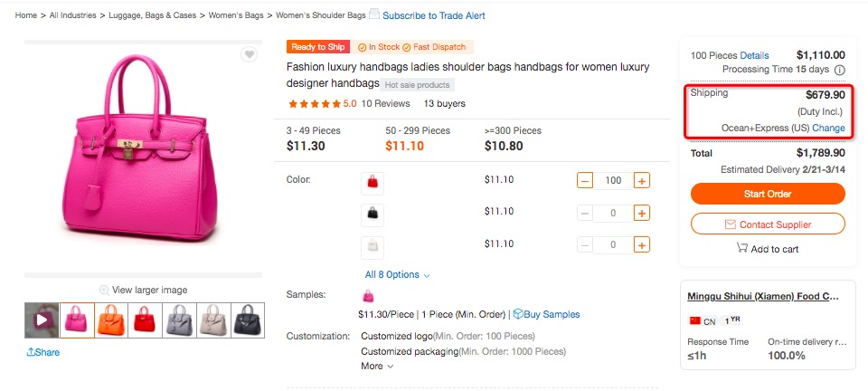Screen dimensions: 868x391
Task: Select the red bag color swatch
Action: pos(373,182)
